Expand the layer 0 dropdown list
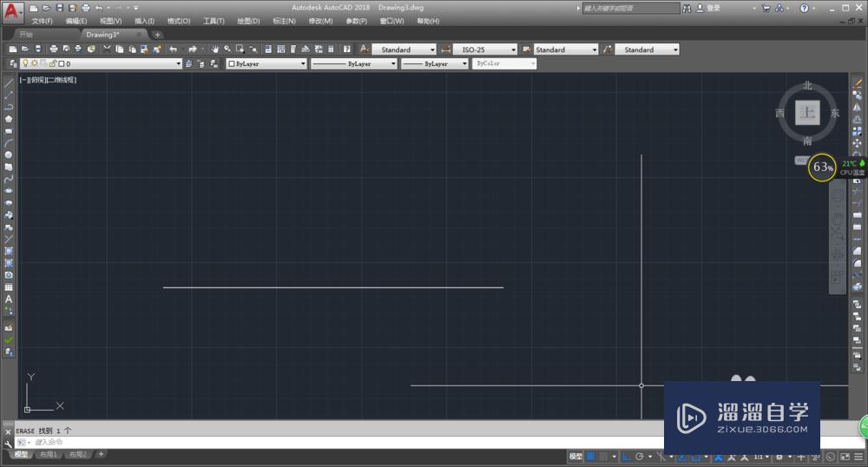868x467 pixels. coord(178,63)
